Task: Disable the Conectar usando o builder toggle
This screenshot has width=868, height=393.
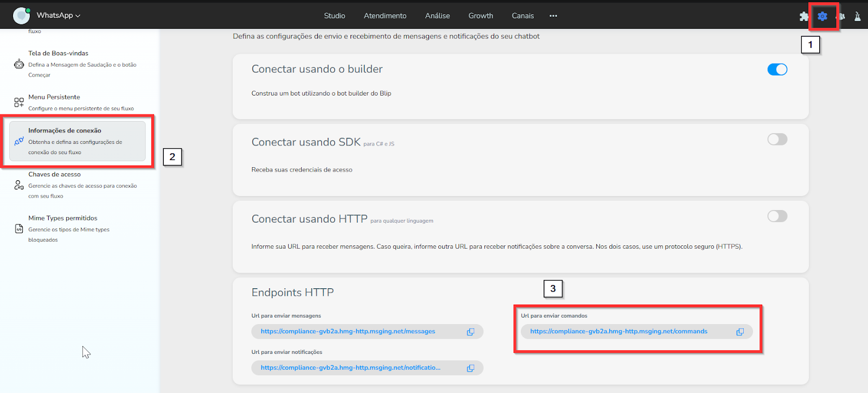Action: tap(777, 69)
